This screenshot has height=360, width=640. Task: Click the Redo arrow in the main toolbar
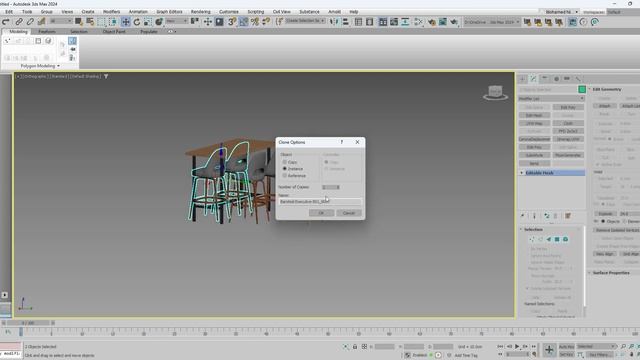coord(6,22)
